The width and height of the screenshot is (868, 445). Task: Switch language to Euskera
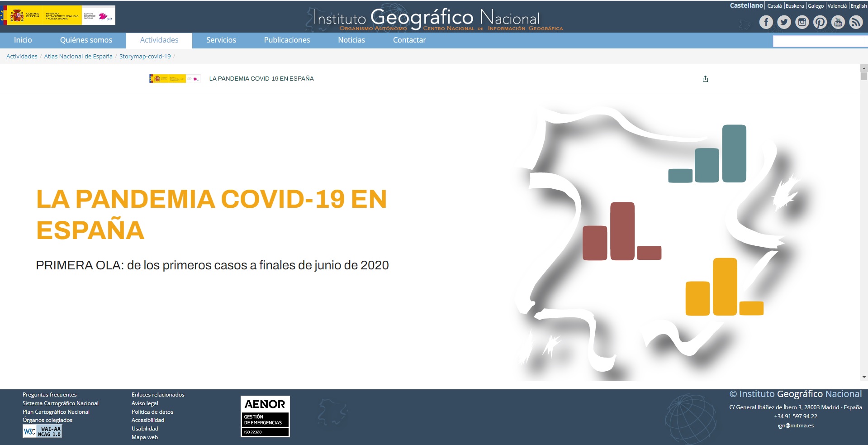click(x=795, y=6)
